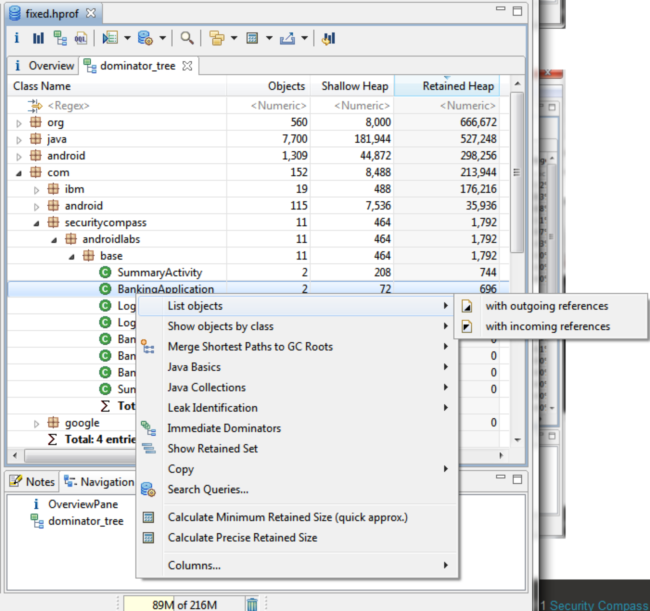Expand the java package node
The width and height of the screenshot is (650, 611).
pyautogui.click(x=19, y=140)
